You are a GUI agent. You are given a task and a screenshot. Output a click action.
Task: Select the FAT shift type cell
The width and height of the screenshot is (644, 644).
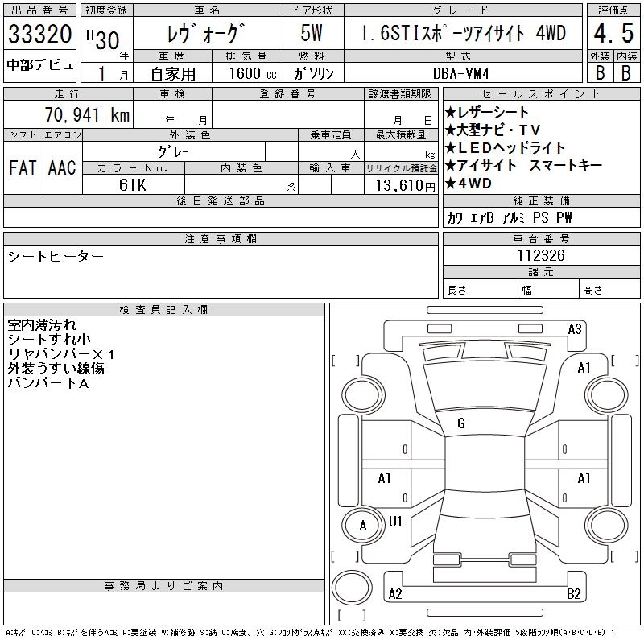(23, 167)
